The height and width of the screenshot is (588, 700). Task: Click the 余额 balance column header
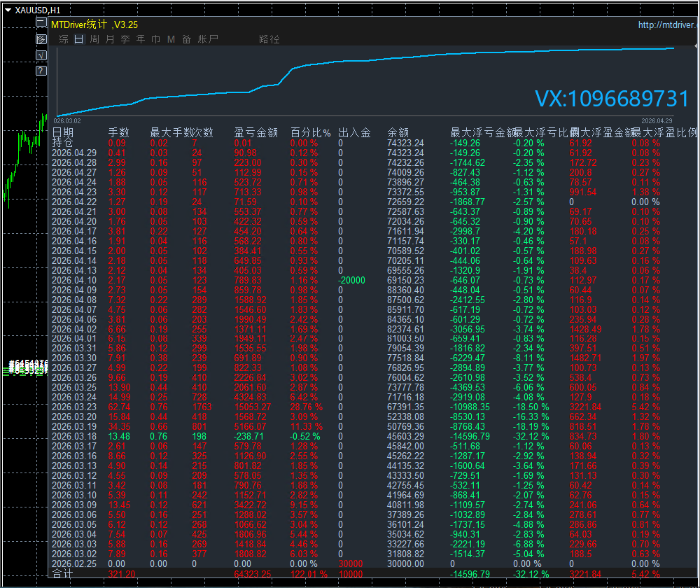click(x=398, y=132)
